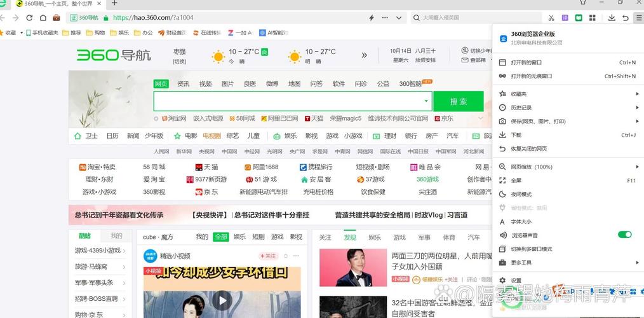Image resolution: width=644 pixels, height=318 pixels.
Task: Switch to the 视频 search tab
Action: (x=205, y=83)
